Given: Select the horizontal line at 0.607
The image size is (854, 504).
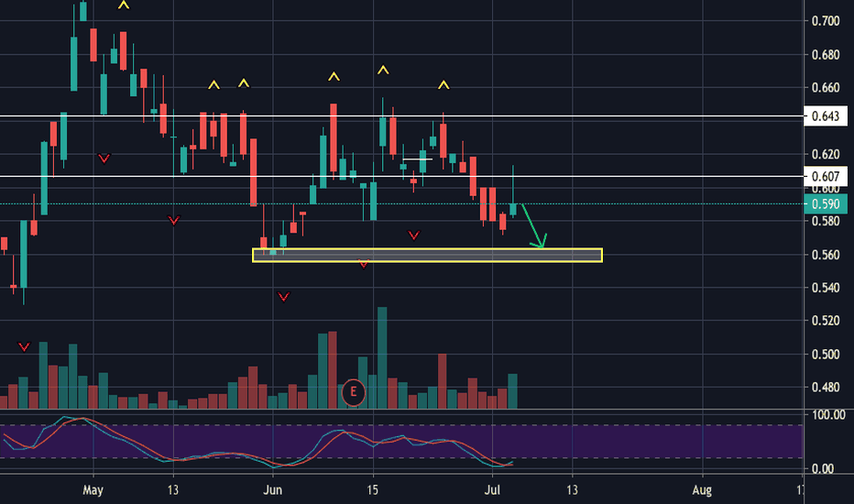Looking at the screenshot, I should 401,176.
